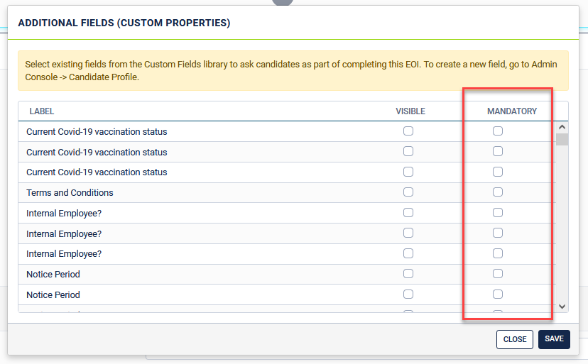Enable Mandatory on first Covid-19 vaccination row
This screenshot has height=364, width=588.
pyautogui.click(x=498, y=131)
